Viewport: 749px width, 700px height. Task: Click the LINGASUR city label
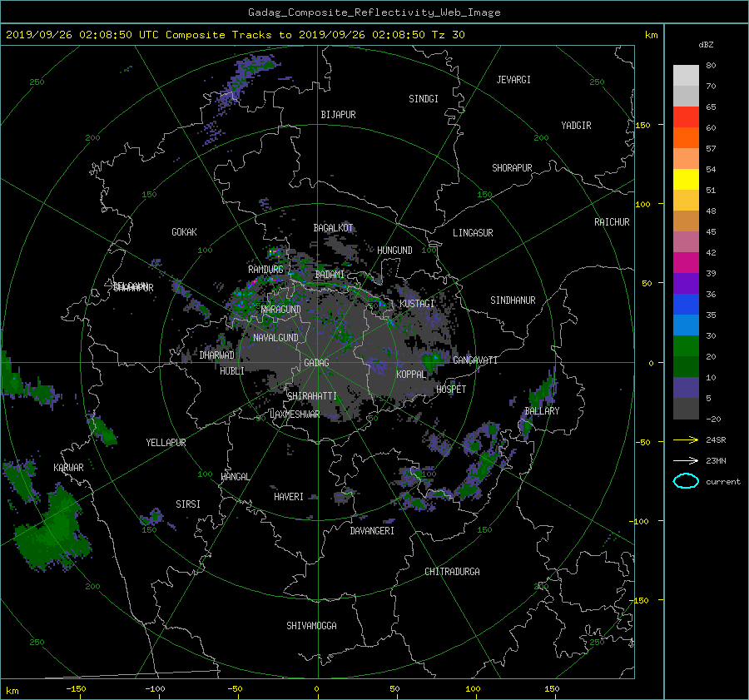point(473,233)
